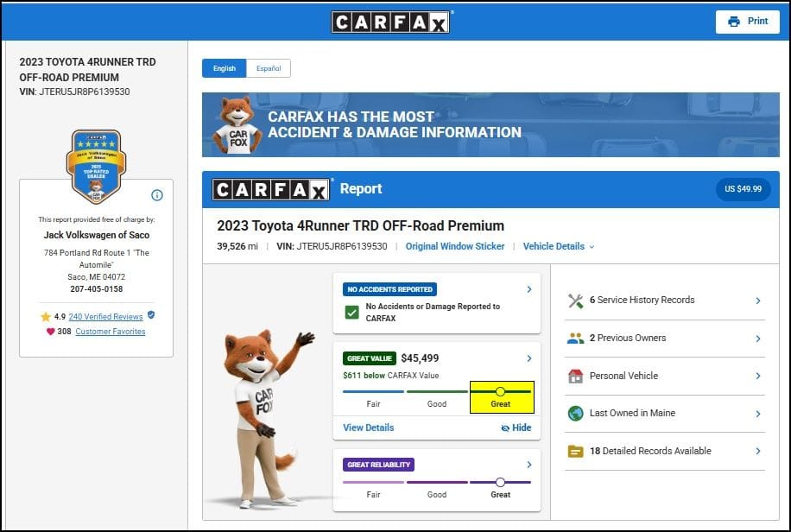This screenshot has width=791, height=532.
Task: Click the wrench Service History icon
Action: click(576, 301)
